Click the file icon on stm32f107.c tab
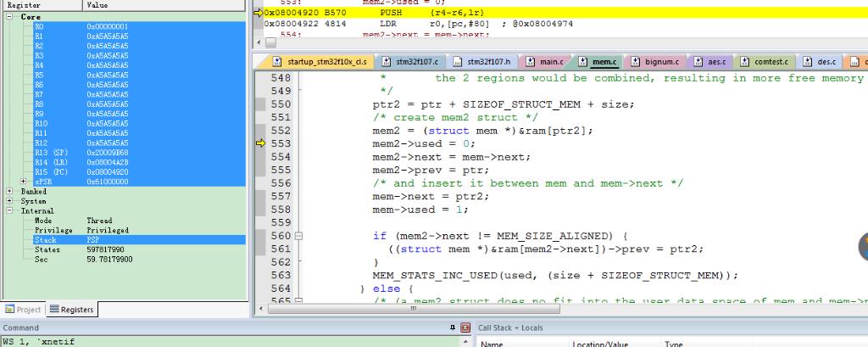Screen dimensions: 868x347 [x=386, y=62]
